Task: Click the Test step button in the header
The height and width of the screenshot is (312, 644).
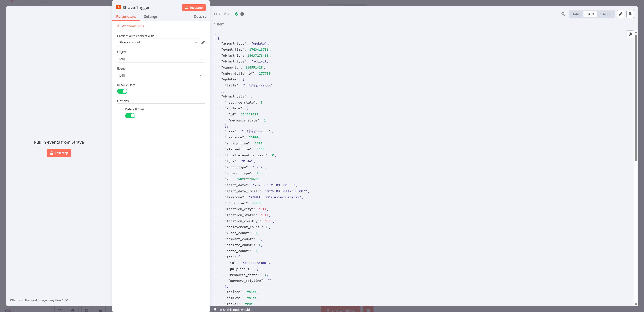Action: tap(194, 8)
